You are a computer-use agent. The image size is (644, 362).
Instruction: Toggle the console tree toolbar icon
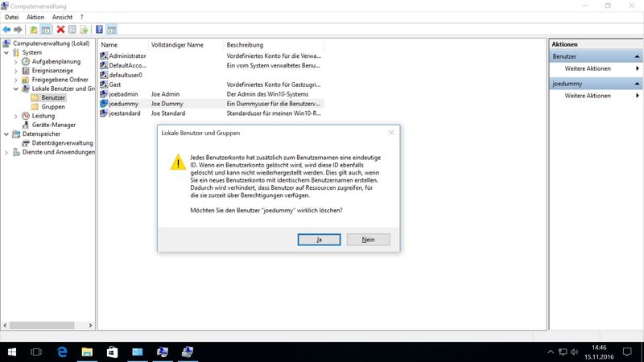click(46, 30)
